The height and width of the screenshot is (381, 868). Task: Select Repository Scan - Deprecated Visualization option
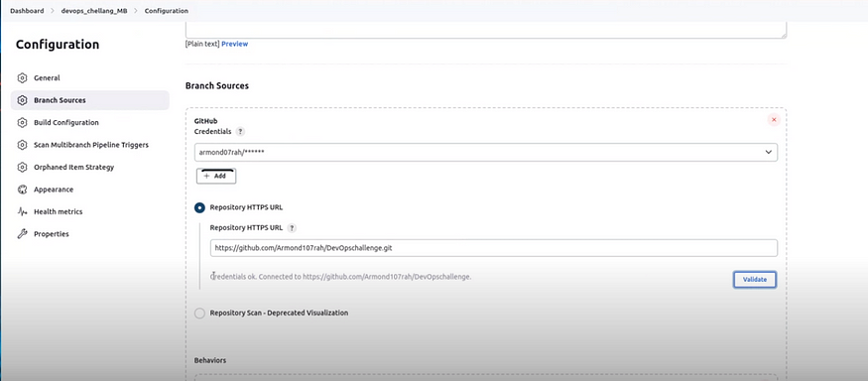coord(199,313)
